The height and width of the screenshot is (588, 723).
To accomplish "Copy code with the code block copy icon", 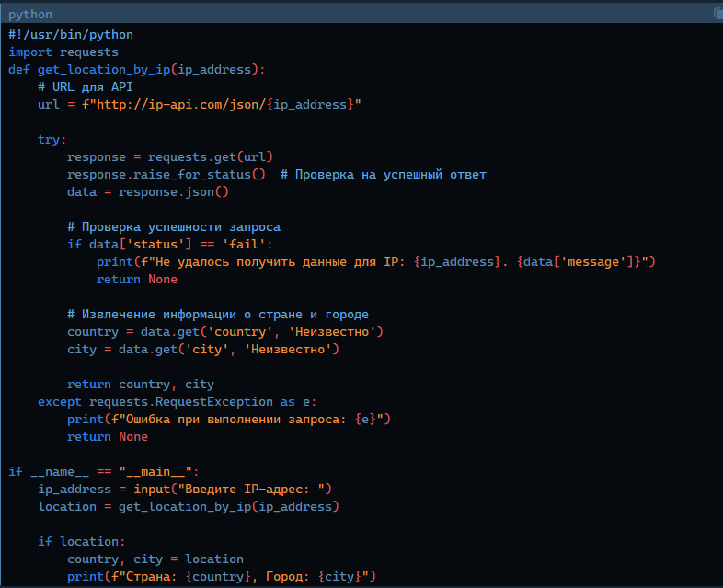I will point(718,14).
